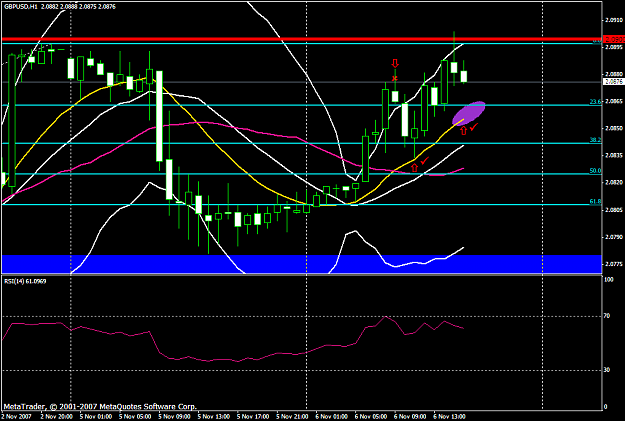This screenshot has width=625, height=421.
Task: Click the 2.0865 price axis label
Action: pyautogui.click(x=614, y=101)
